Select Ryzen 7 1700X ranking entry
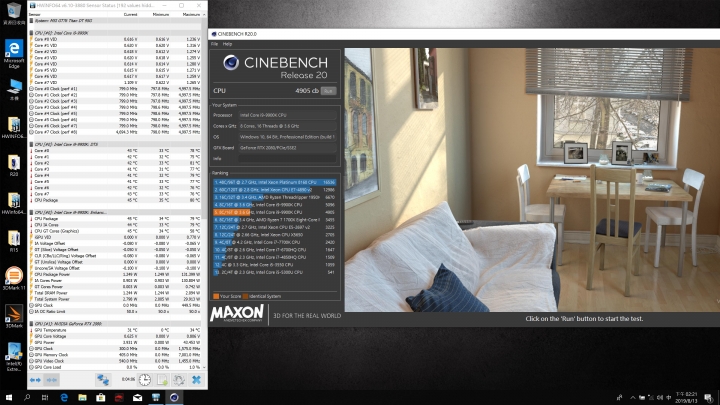The image size is (720, 405). click(275, 219)
